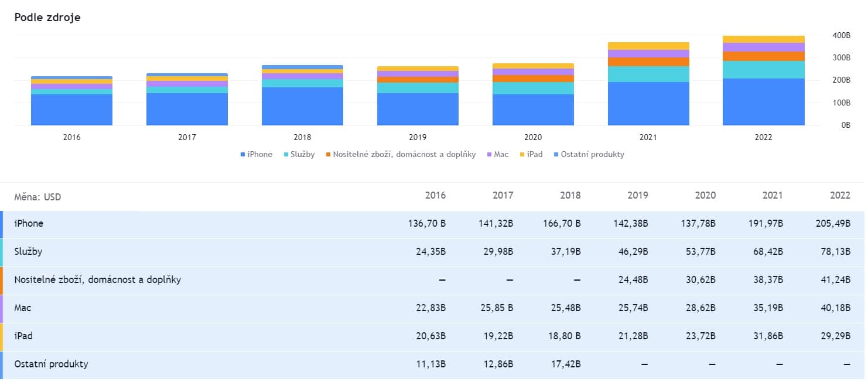Screen dimensions: 868x382
Task: Click the yellow iPad legend marker
Action: [522, 154]
